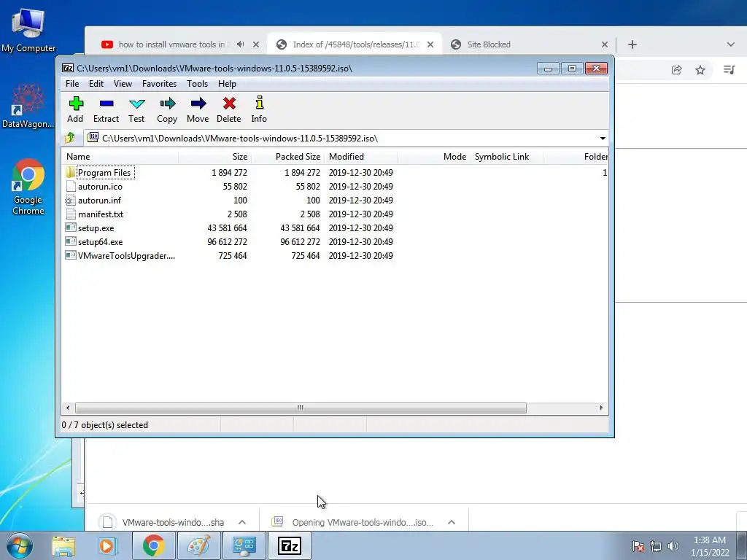
Task: Click the Chrome bookmark star icon
Action: pyautogui.click(x=700, y=70)
